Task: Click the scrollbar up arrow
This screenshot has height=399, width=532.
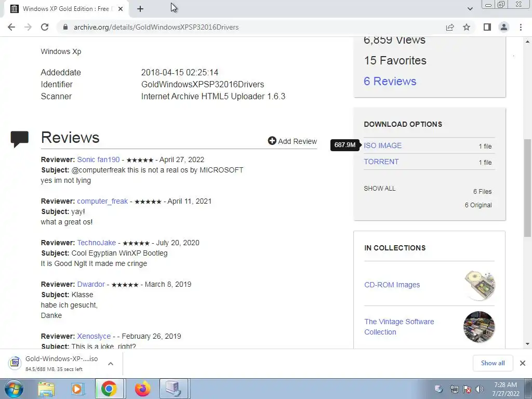Action: tap(528, 42)
